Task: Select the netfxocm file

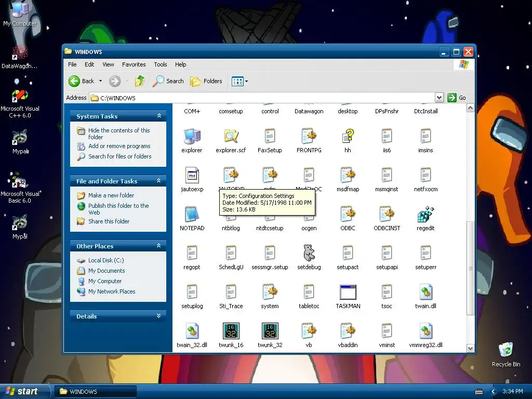Action: tap(425, 176)
